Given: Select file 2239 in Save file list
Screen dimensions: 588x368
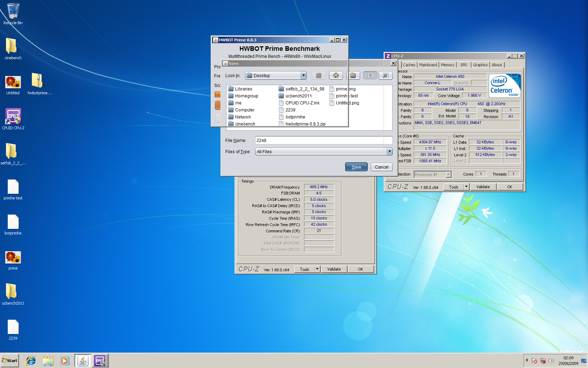Looking at the screenshot, I should pyautogui.click(x=287, y=110).
